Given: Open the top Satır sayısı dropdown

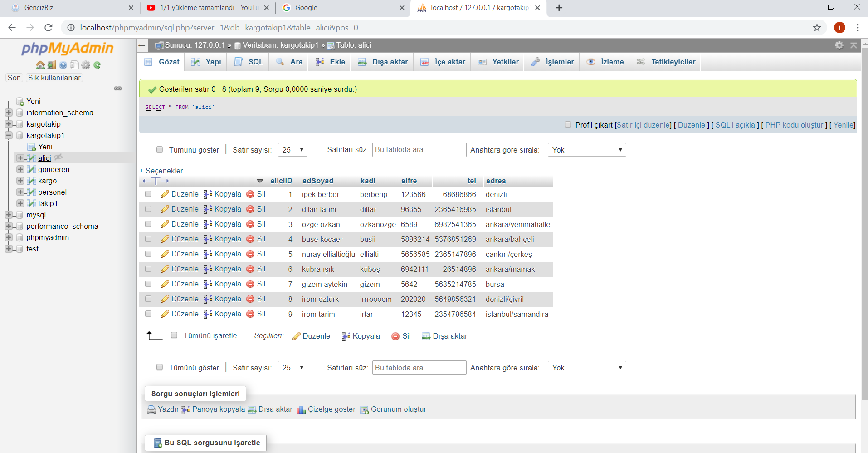Looking at the screenshot, I should pos(293,150).
